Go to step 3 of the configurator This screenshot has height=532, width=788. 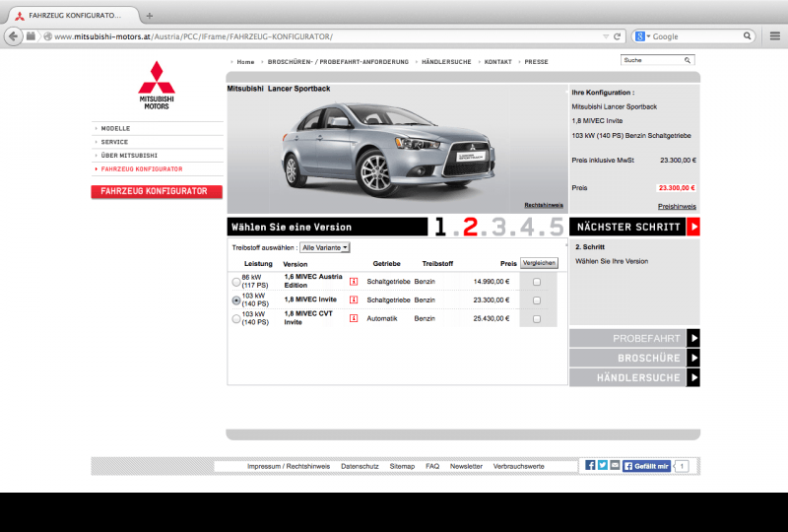pos(498,227)
